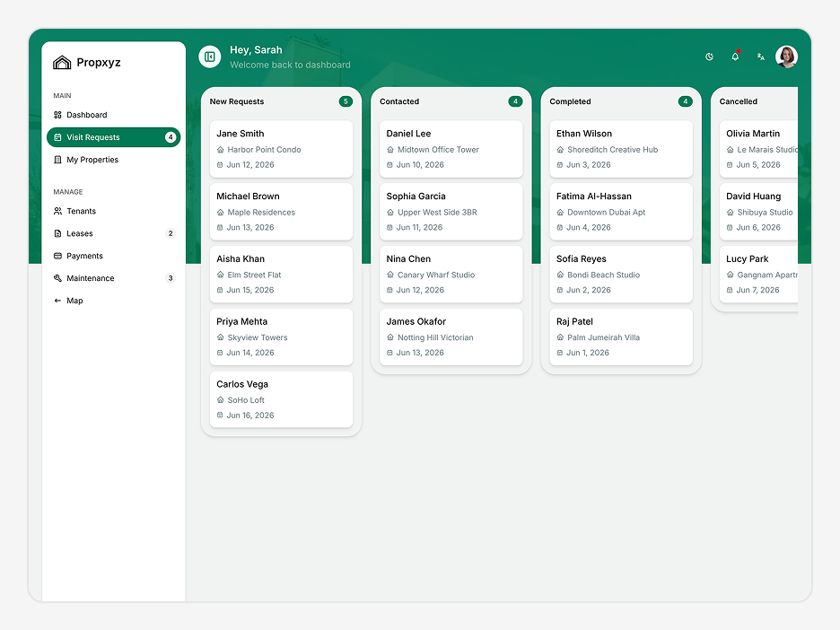Click the Propxyz house logo icon
The width and height of the screenshot is (840, 630).
(x=62, y=63)
